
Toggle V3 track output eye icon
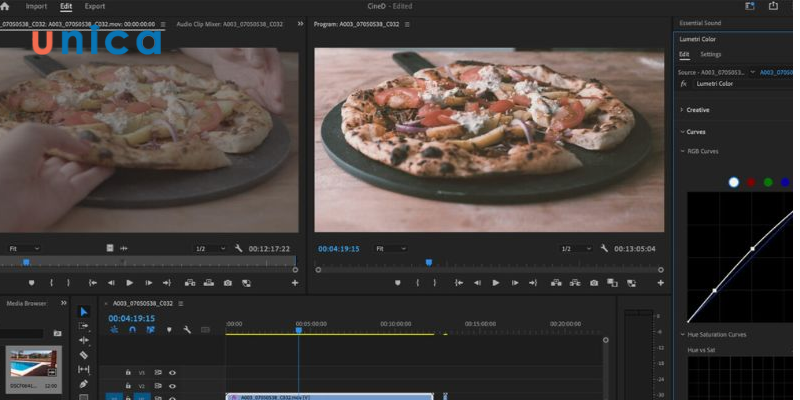coord(172,372)
